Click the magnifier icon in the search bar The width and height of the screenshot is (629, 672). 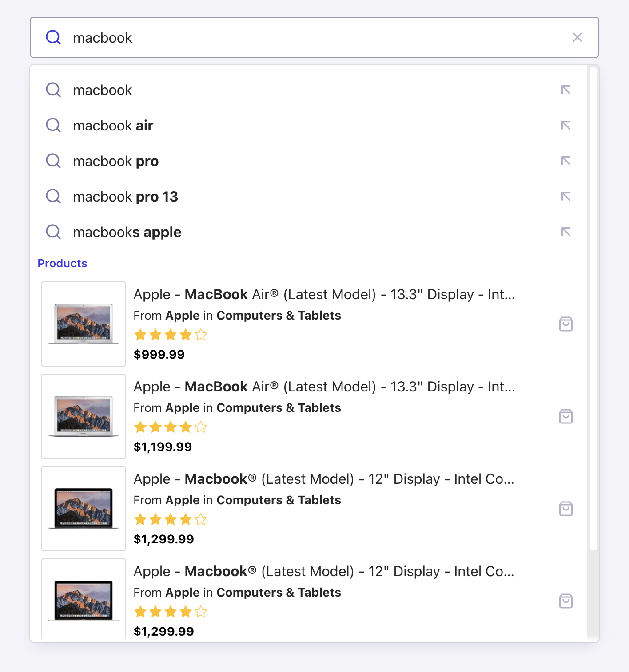53,37
